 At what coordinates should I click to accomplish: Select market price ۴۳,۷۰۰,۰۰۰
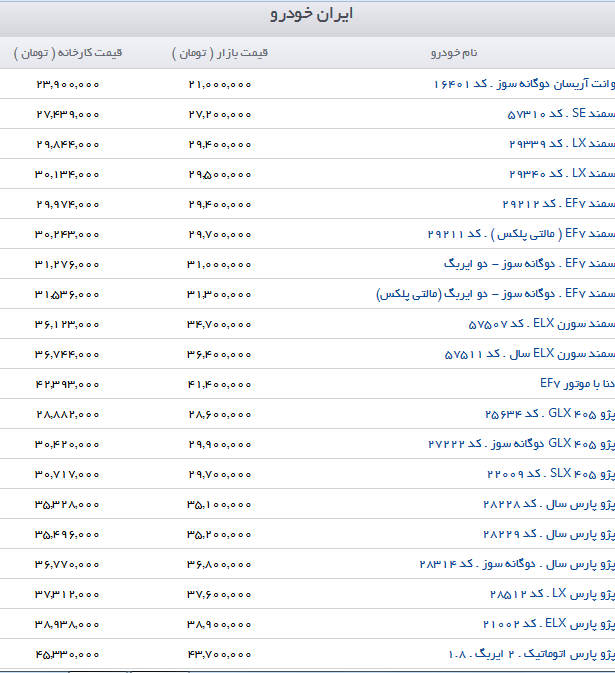click(219, 655)
